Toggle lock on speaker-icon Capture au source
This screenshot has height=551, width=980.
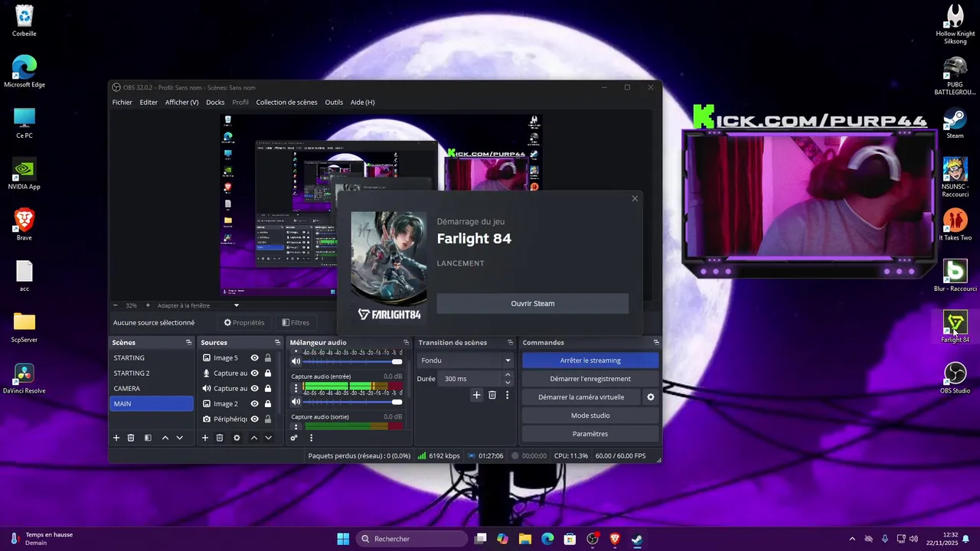click(x=268, y=388)
